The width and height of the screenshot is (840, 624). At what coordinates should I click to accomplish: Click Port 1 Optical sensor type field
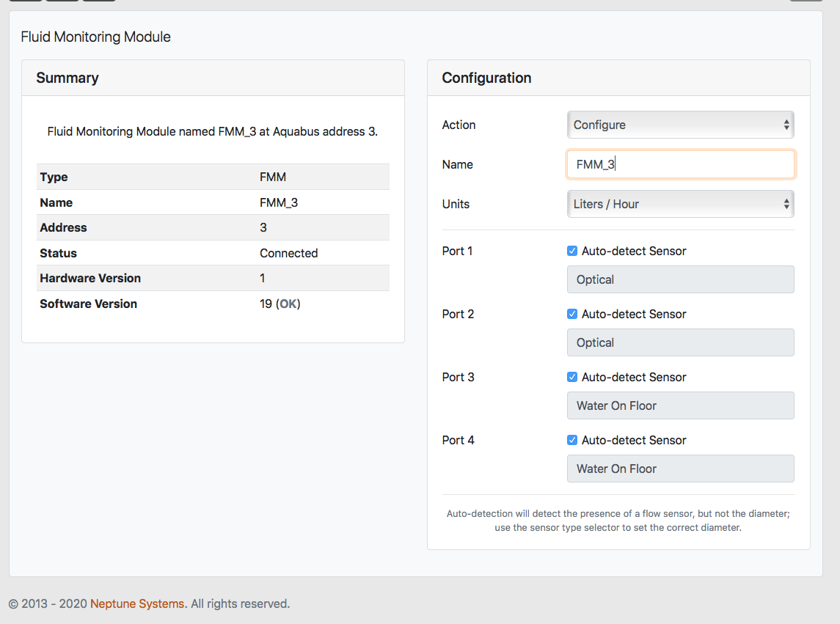coord(680,279)
